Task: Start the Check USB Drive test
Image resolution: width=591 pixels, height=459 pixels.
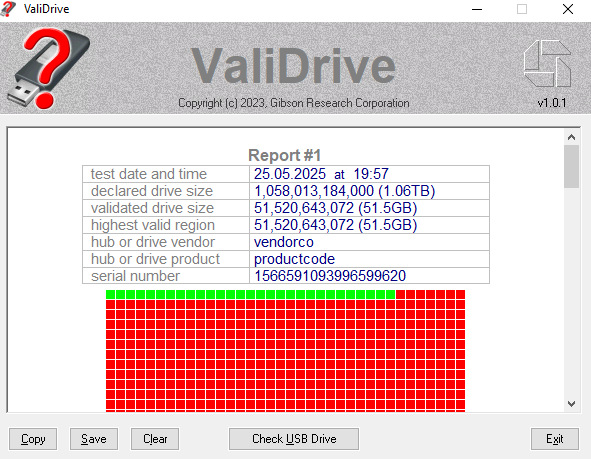Action: click(x=294, y=439)
